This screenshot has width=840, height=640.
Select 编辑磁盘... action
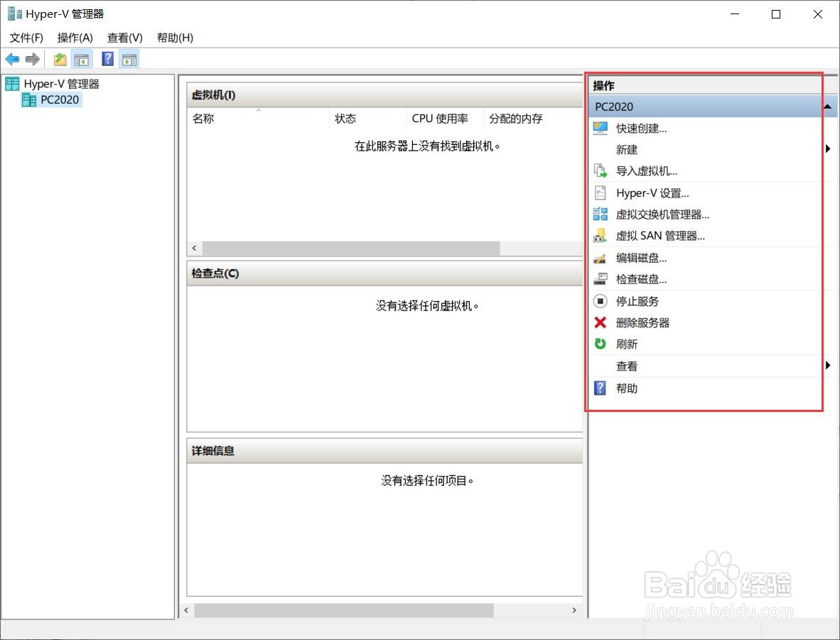click(x=641, y=258)
